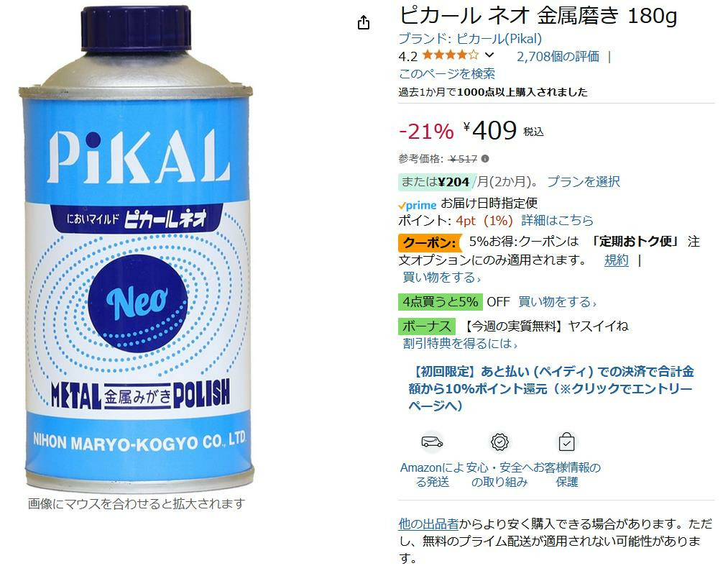
Task: Select プランを選択 installment plan link
Action: [x=583, y=182]
